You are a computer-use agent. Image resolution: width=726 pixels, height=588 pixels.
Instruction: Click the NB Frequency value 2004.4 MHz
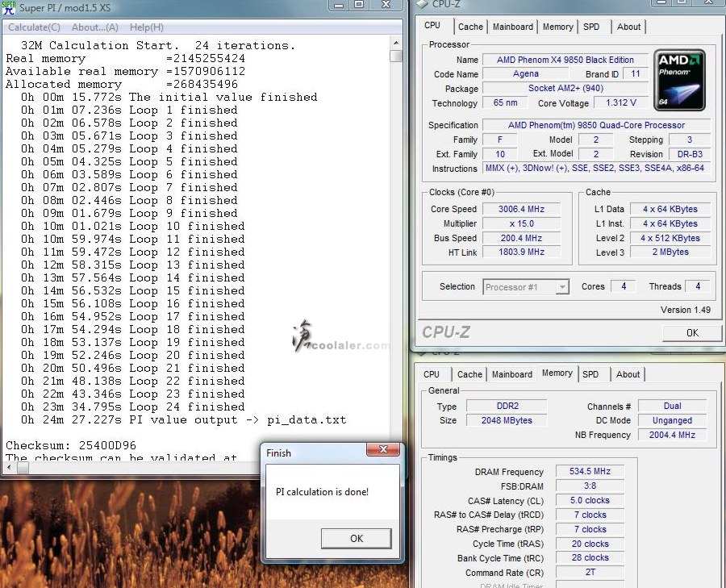click(672, 435)
